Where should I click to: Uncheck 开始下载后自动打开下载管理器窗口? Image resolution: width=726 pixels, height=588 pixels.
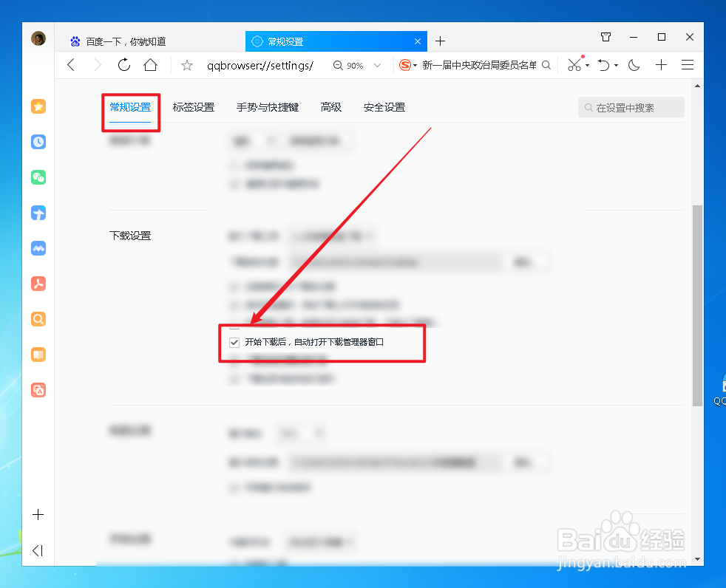(x=234, y=342)
